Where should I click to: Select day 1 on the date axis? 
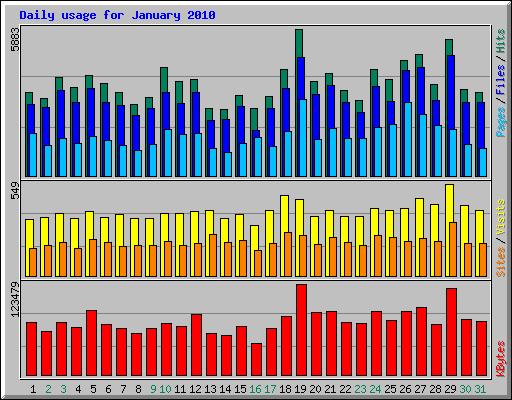point(33,389)
